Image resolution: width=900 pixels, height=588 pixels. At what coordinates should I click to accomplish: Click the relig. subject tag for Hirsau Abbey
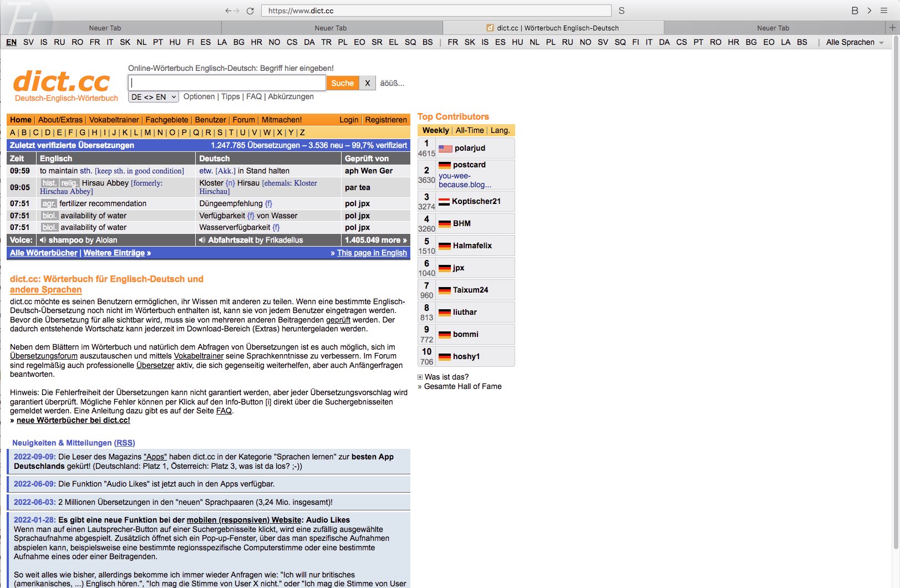point(69,183)
